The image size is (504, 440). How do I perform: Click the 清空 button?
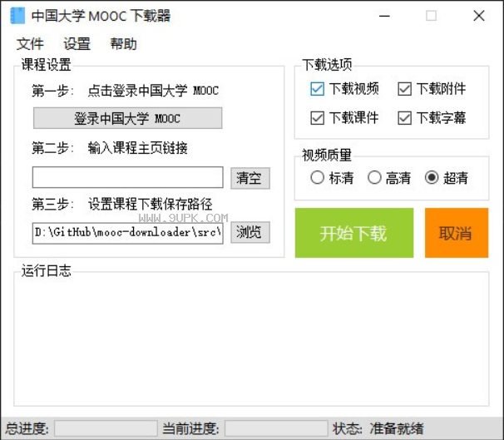[x=250, y=178]
